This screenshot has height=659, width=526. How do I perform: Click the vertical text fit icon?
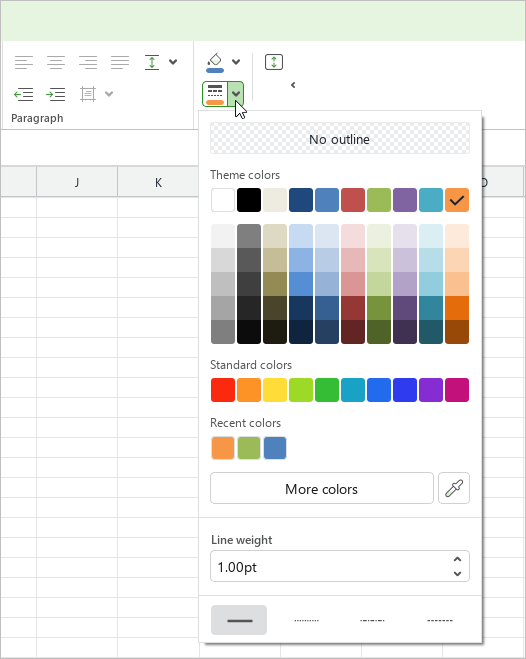tap(274, 62)
